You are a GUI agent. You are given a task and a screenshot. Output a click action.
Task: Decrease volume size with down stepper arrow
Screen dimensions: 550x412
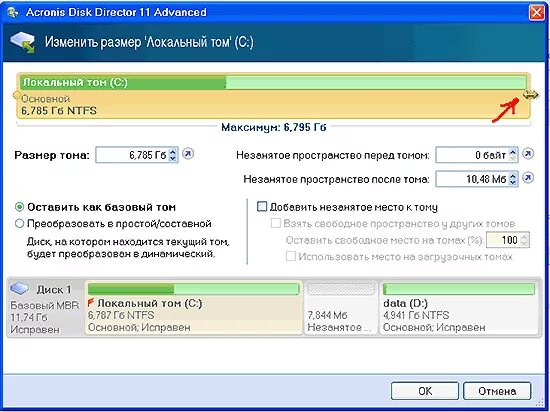pos(173,158)
